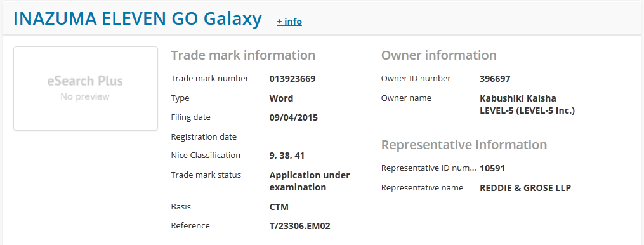Click the Application under examination status
This screenshot has height=245, width=644.
click(310, 182)
